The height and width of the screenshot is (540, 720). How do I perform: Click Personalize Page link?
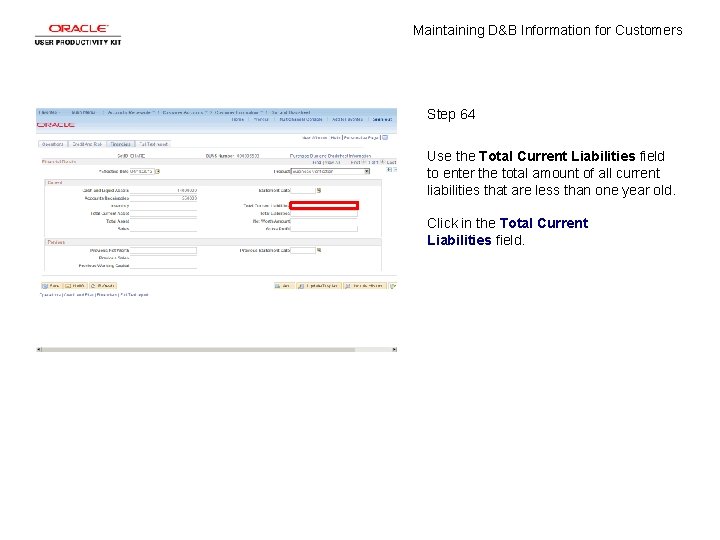pyautogui.click(x=361, y=138)
